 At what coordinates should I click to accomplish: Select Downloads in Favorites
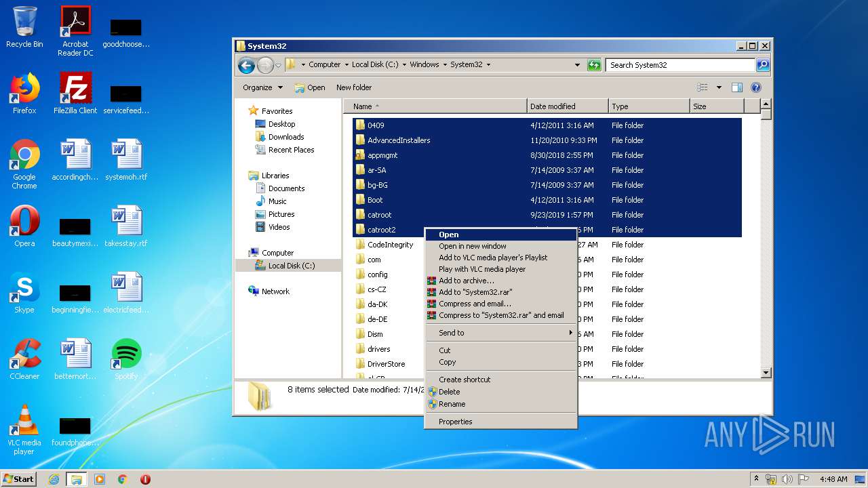coord(285,137)
